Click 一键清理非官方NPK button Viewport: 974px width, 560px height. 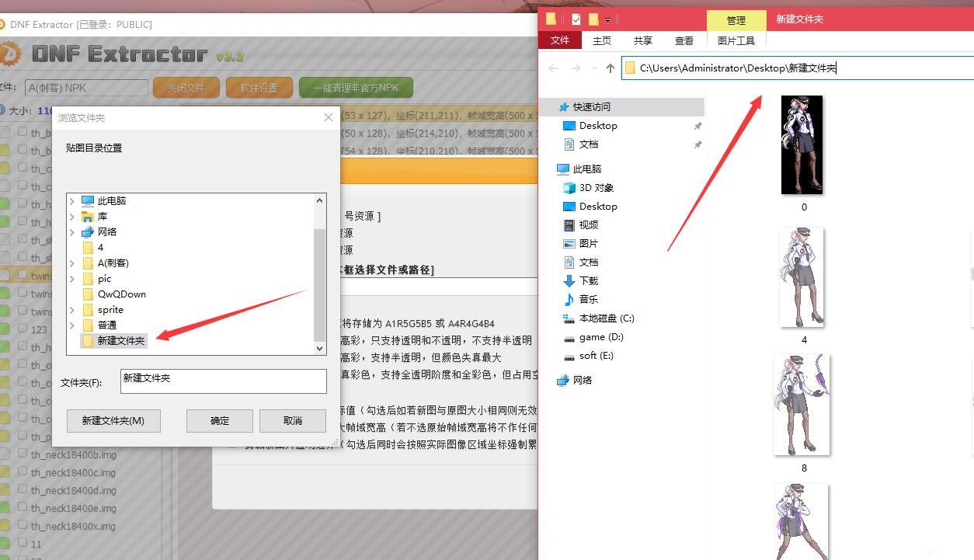point(356,88)
